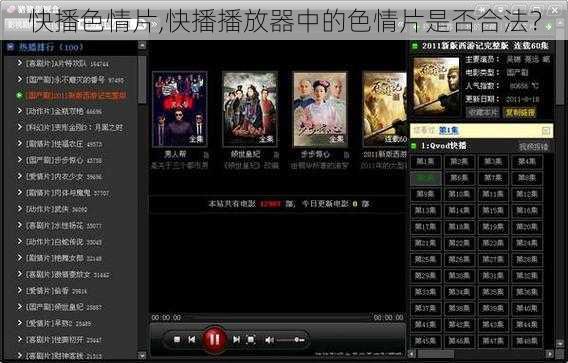
Task: Open 2011新版西游 poster in the movie row
Action: (385, 109)
